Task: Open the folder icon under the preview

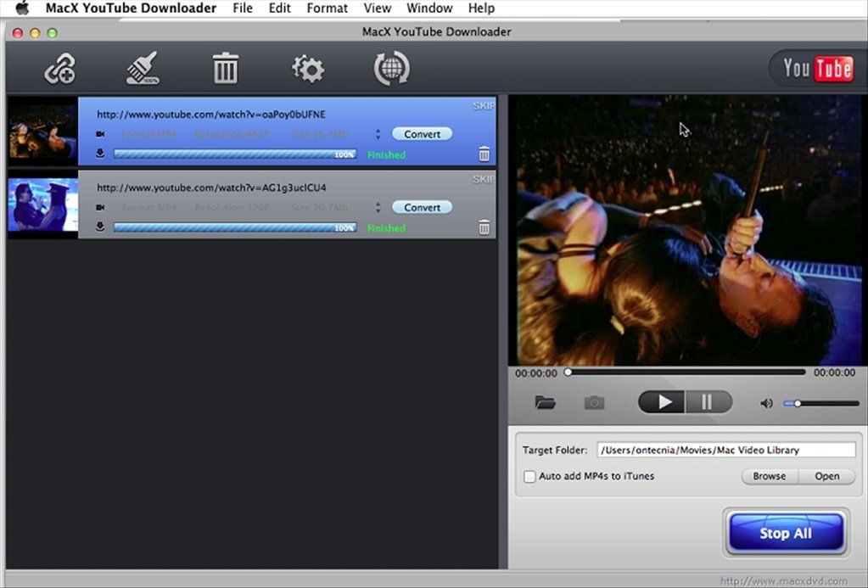Action: click(x=546, y=402)
